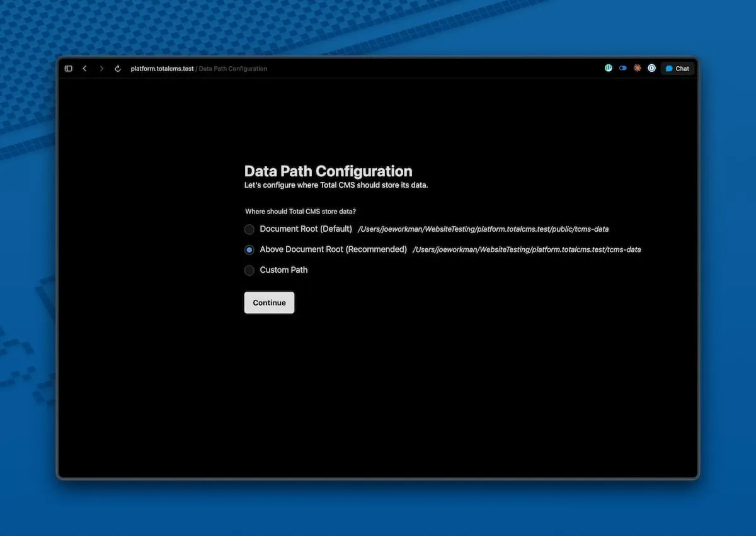The width and height of the screenshot is (756, 536).
Task: Reload the page
Action: pyautogui.click(x=118, y=69)
